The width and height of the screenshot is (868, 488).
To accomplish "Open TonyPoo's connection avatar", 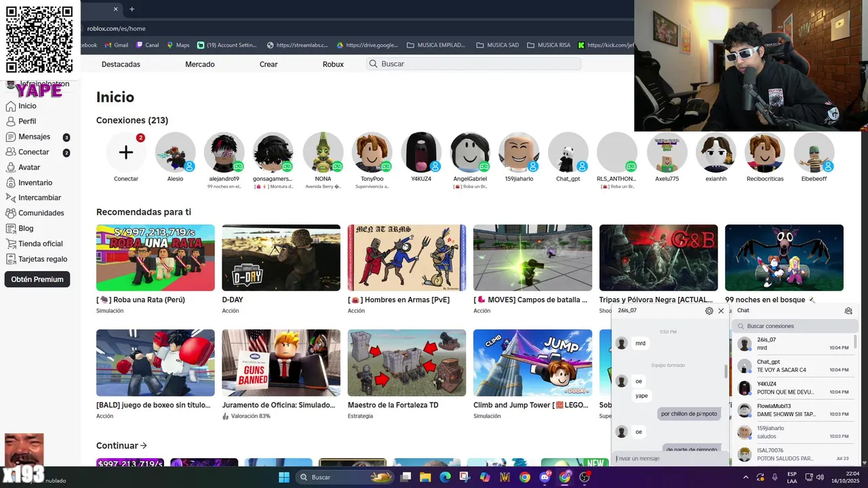I will [372, 152].
